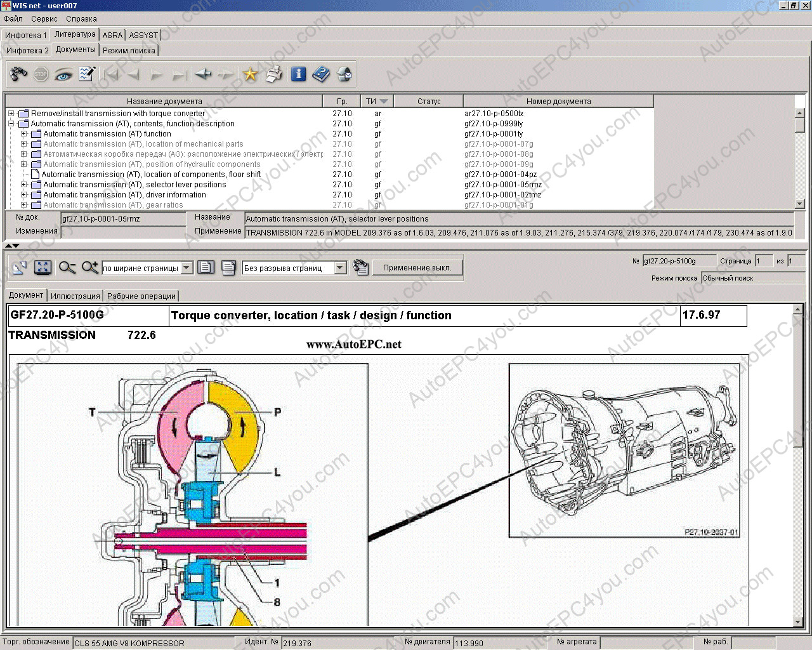The width and height of the screenshot is (812, 650).
Task: Open the 'по ширине страницы' zoom dropdown
Action: (187, 268)
